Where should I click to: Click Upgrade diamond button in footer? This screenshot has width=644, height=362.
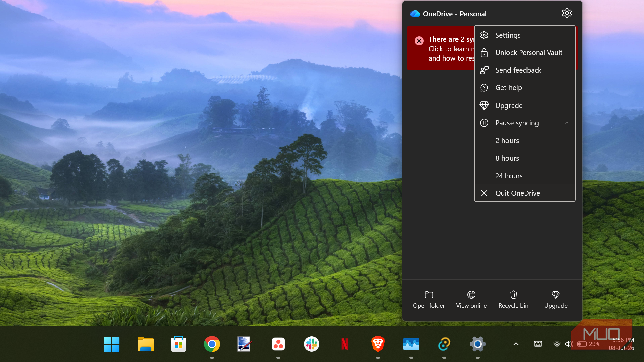click(556, 300)
